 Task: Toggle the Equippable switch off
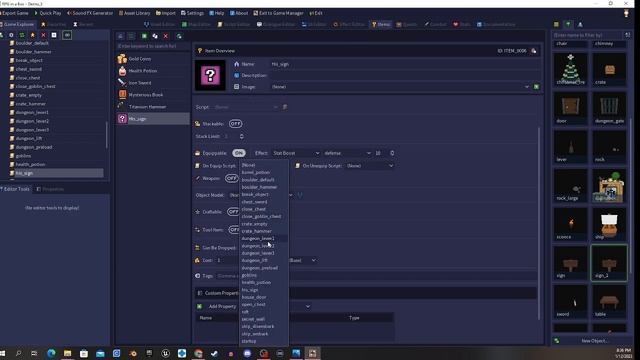point(239,153)
